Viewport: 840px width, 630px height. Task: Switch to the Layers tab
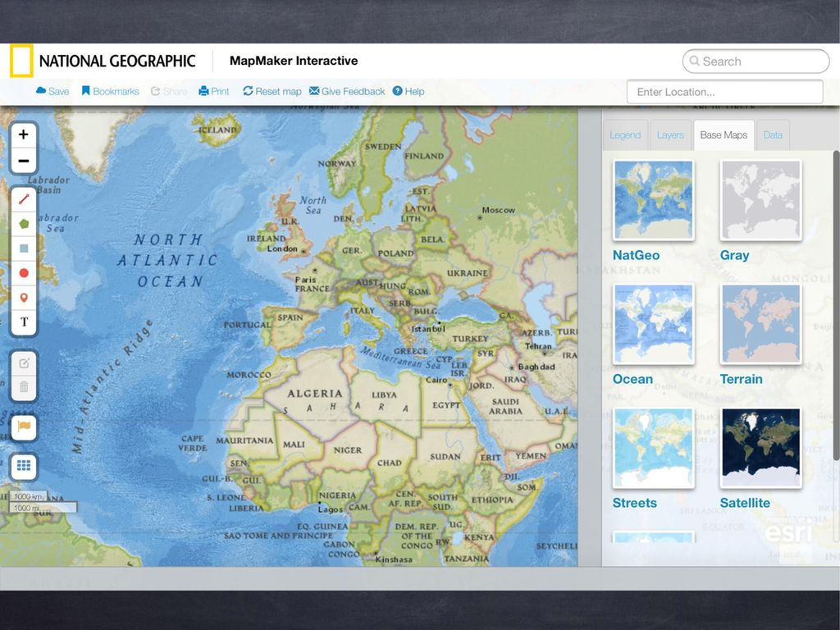670,135
